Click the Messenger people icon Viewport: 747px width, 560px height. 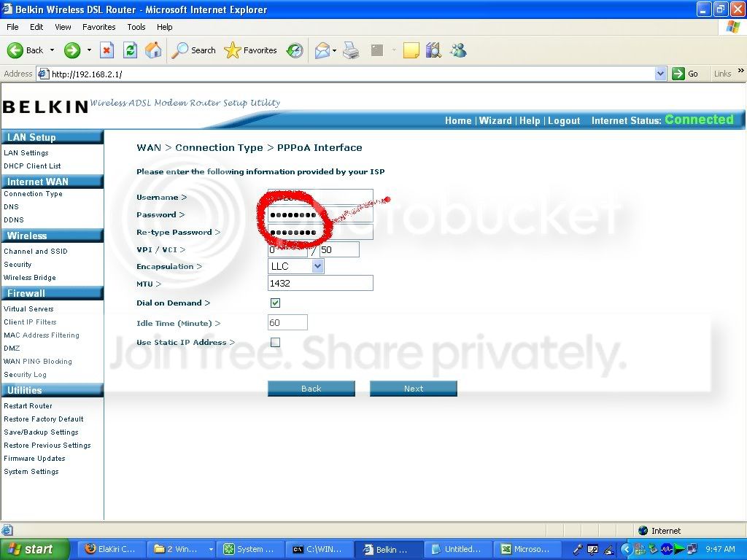(458, 50)
